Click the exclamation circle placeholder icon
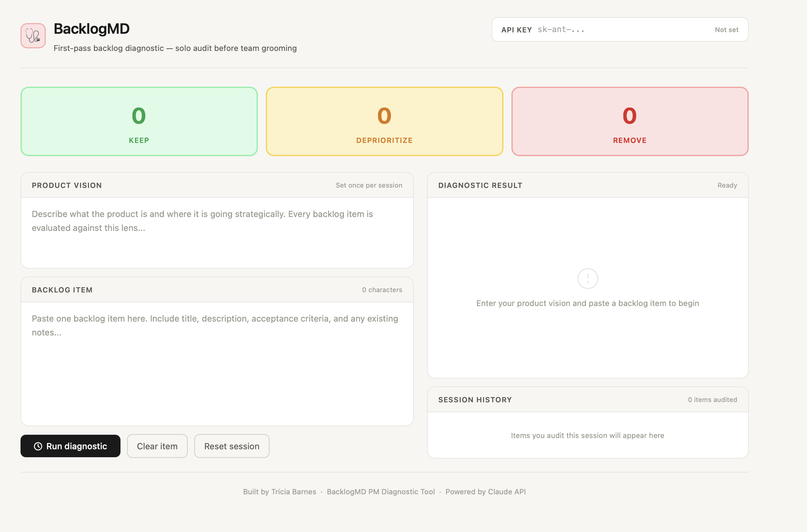This screenshot has height=532, width=807. 588,279
